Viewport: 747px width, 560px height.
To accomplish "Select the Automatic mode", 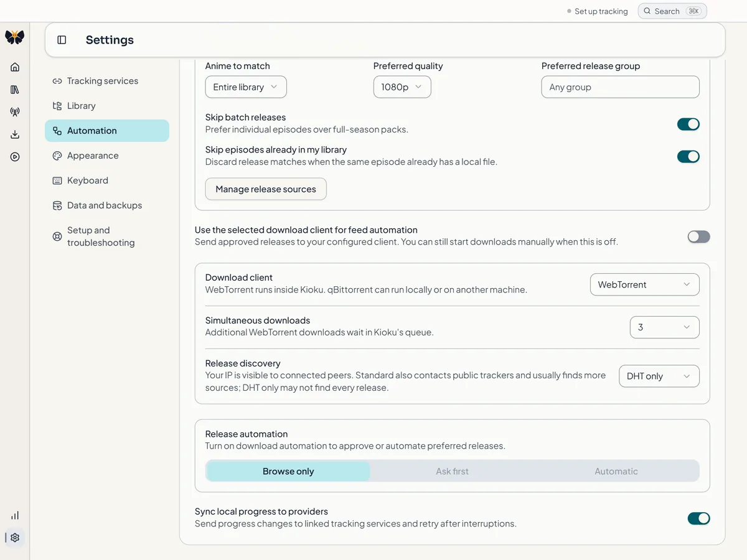I will click(x=616, y=472).
